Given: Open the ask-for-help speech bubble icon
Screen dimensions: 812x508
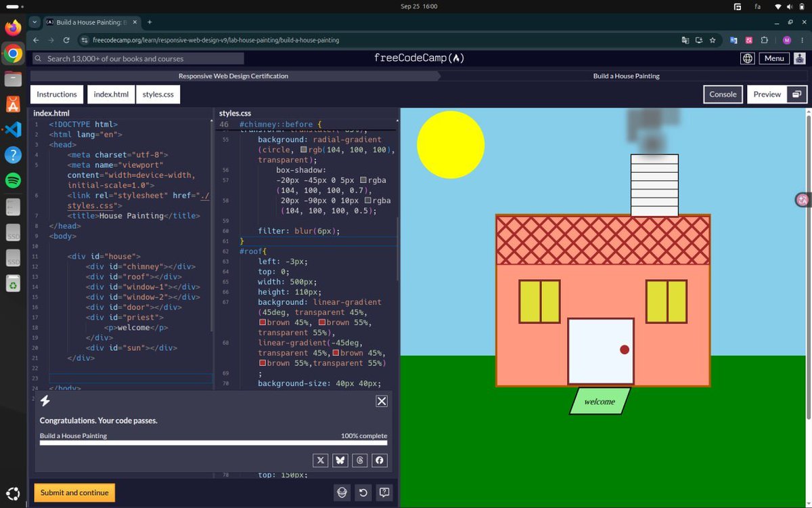Looking at the screenshot, I should coord(384,492).
